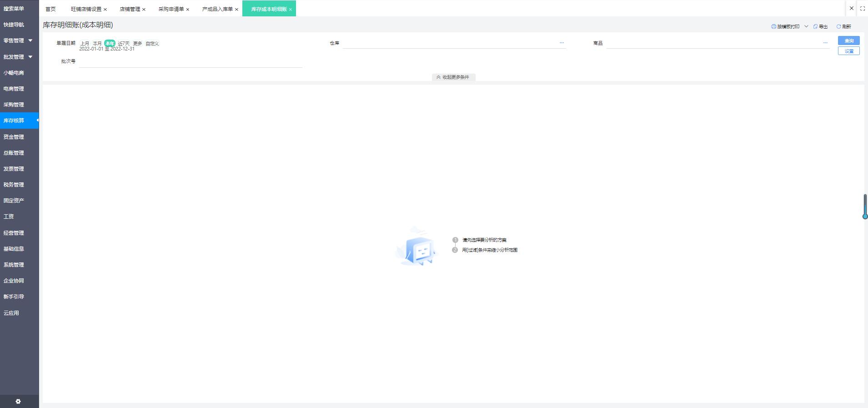This screenshot has height=408, width=868.
Task: Open 快捷导航 in the sidebar
Action: point(14,25)
